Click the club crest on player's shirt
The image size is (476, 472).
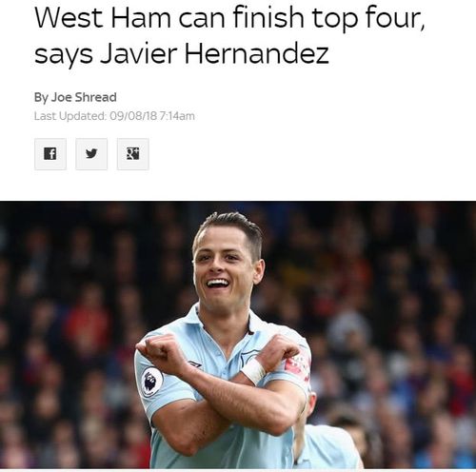pos(248,357)
